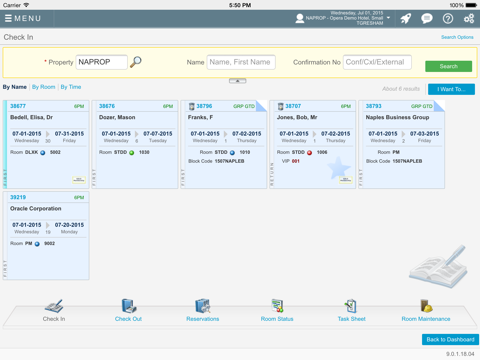Open reservation 38796 link

[x=204, y=106]
